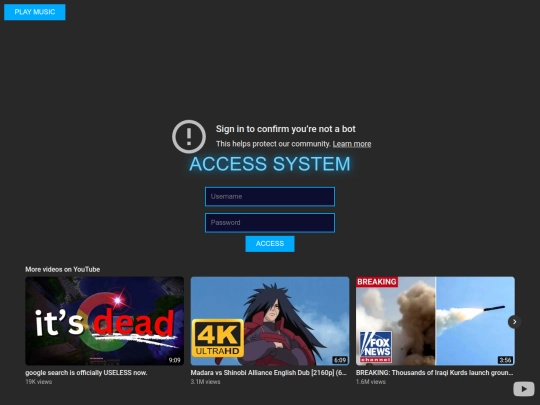Click the PLAY MUSIC button
This screenshot has height=405, width=540.
pyautogui.click(x=34, y=12)
